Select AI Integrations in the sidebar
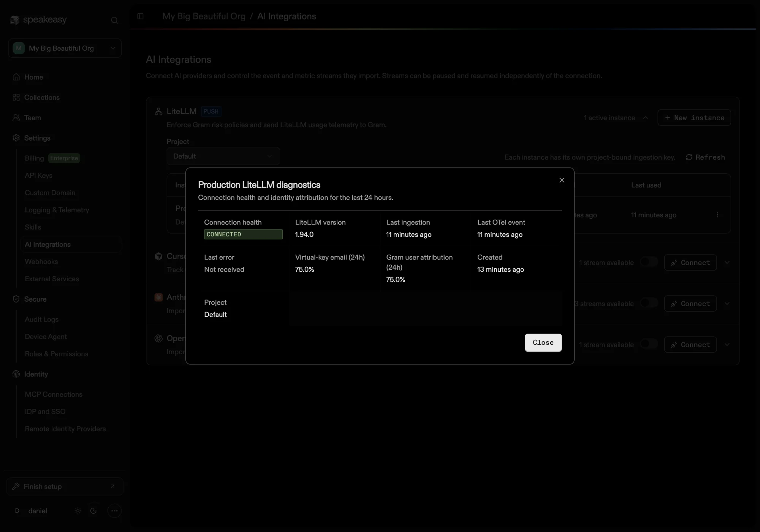 click(71, 244)
